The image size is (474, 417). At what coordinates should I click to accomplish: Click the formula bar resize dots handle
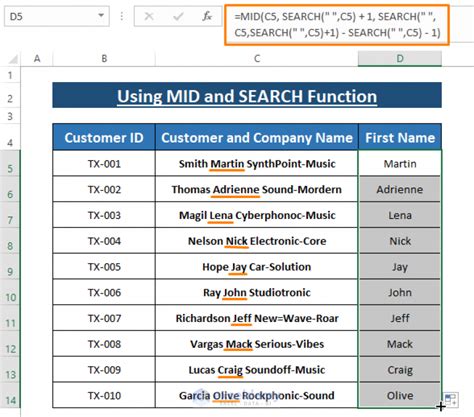point(122,16)
